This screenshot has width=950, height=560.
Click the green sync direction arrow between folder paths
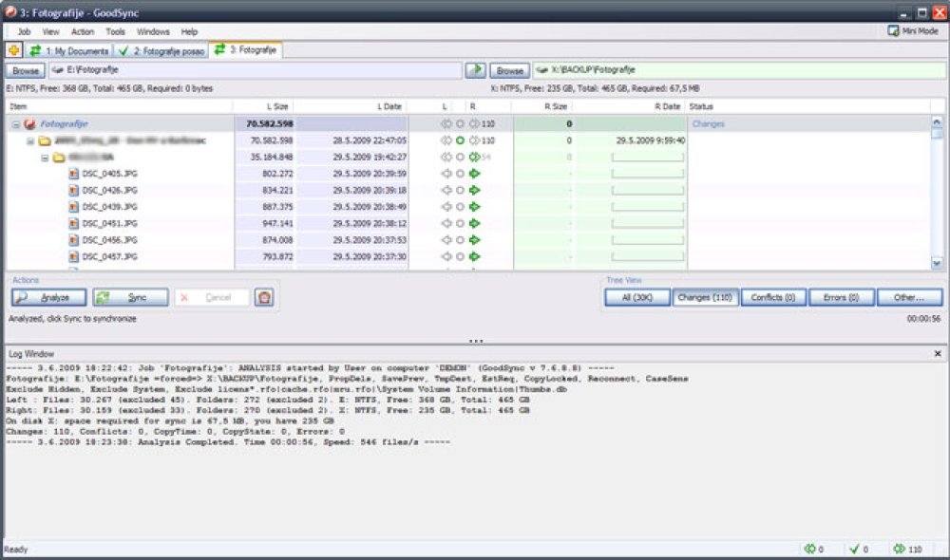476,70
